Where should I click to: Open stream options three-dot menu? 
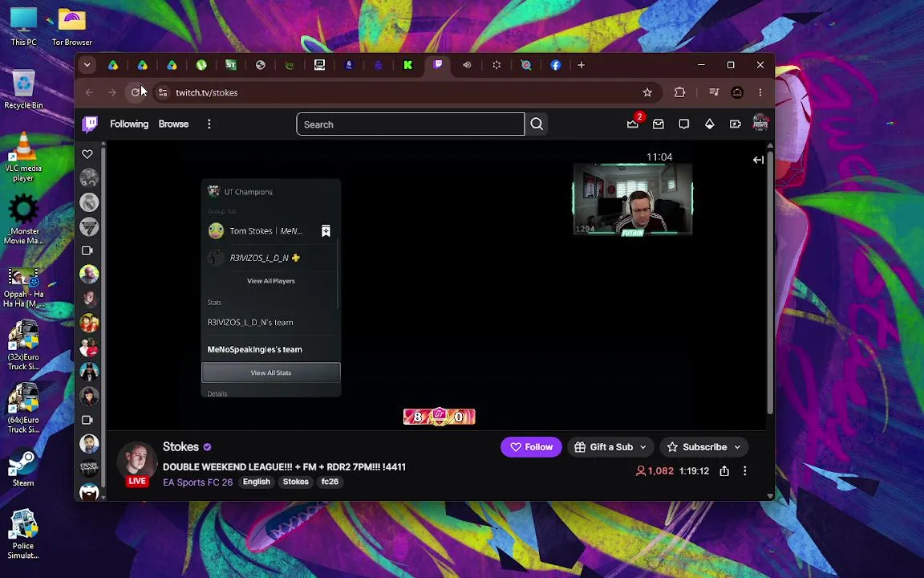(x=745, y=470)
